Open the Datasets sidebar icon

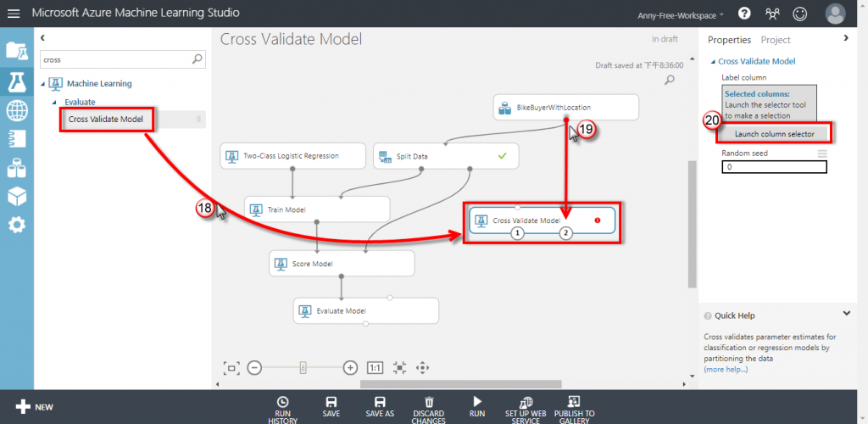coord(17,167)
